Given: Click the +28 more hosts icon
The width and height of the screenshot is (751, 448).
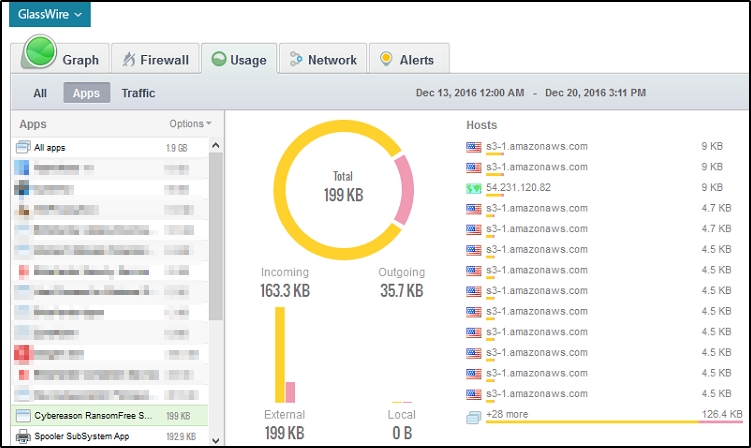Looking at the screenshot, I should click(x=473, y=418).
